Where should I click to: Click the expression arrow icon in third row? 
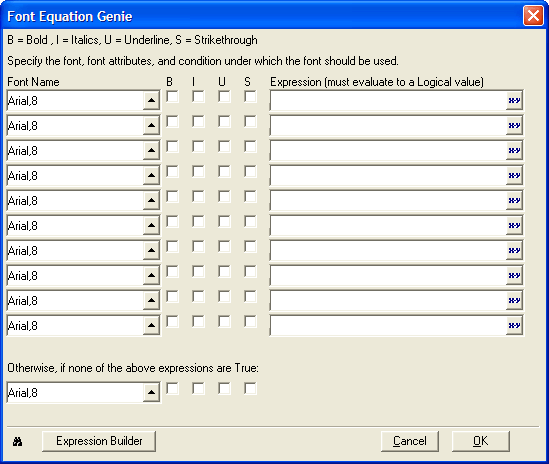point(514,151)
